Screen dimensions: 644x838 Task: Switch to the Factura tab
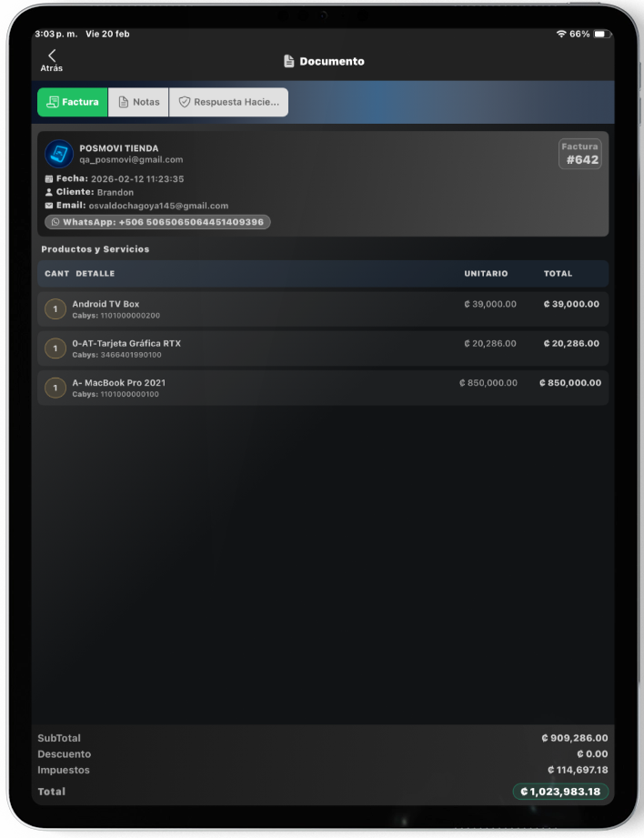point(73,102)
